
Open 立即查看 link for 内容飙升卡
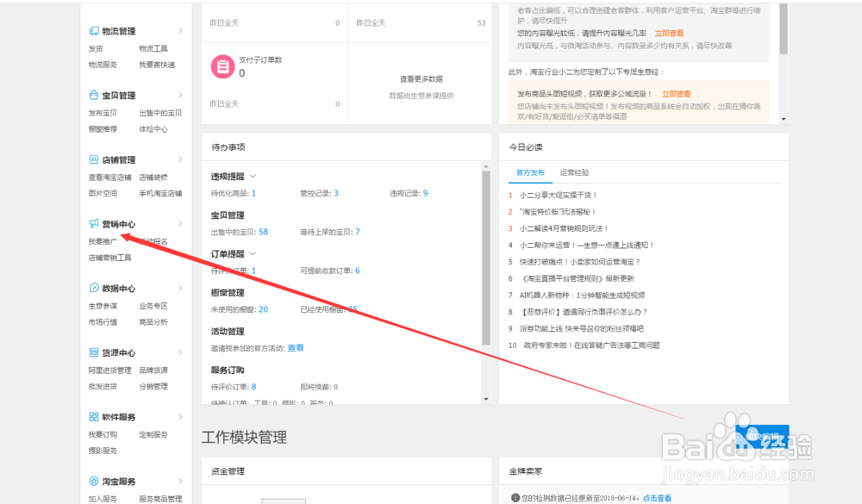(x=670, y=31)
